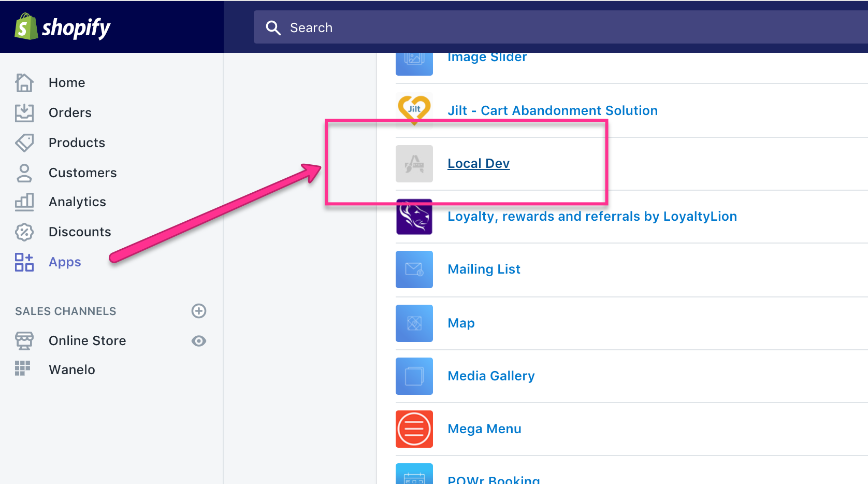The width and height of the screenshot is (868, 484).
Task: Open the Mailing List app link
Action: click(x=484, y=269)
